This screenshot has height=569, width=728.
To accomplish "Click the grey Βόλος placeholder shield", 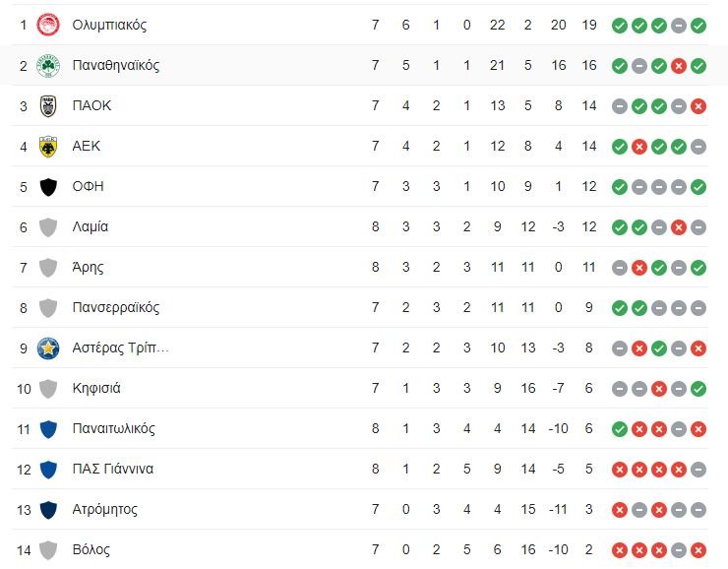I will click(48, 549).
